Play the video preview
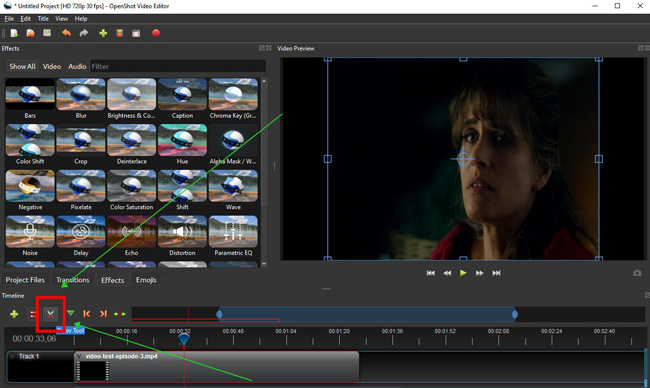 tap(463, 273)
